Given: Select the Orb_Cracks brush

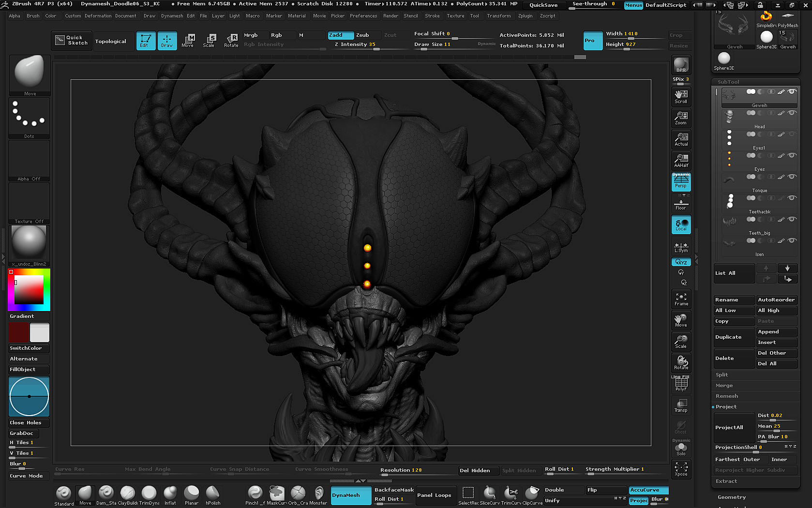Looking at the screenshot, I should tap(298, 495).
